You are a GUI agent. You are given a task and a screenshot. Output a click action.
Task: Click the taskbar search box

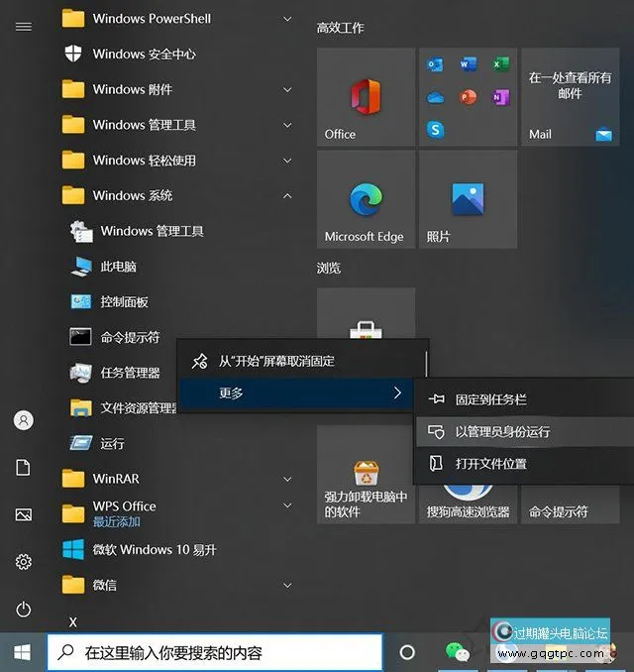(214, 653)
